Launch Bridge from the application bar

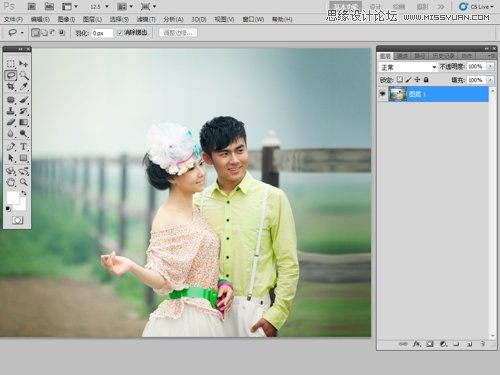click(x=31, y=6)
